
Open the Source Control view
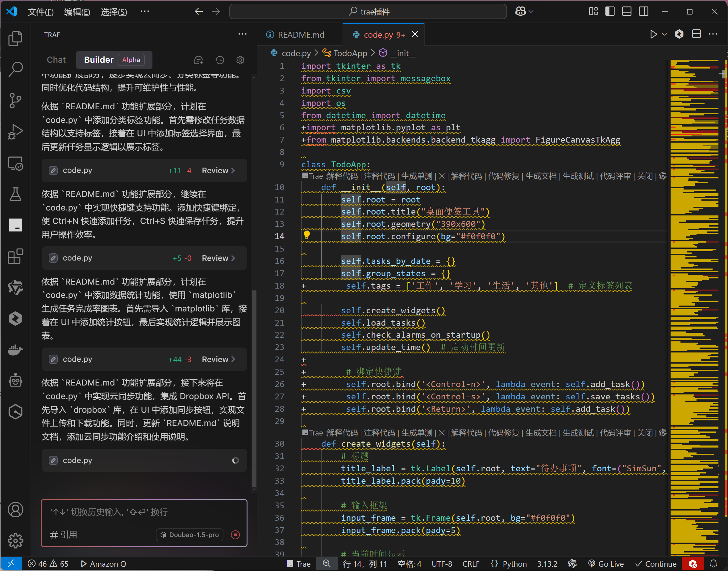click(x=15, y=100)
